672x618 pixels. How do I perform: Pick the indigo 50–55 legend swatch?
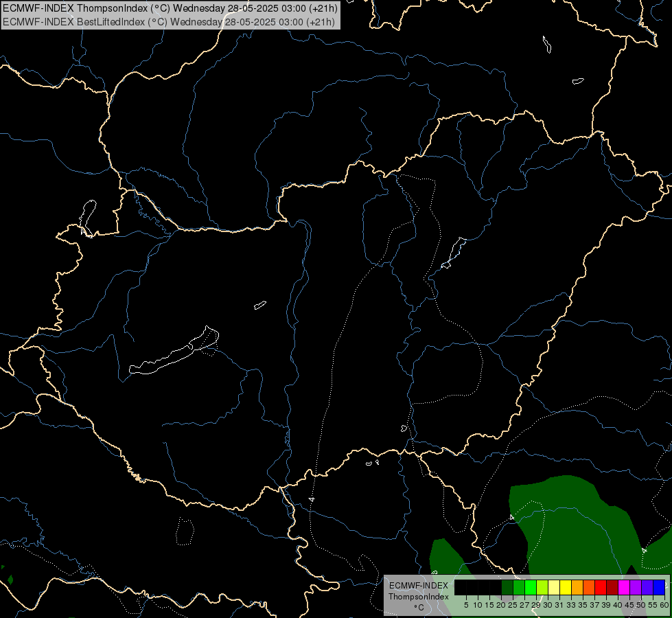coord(647,587)
